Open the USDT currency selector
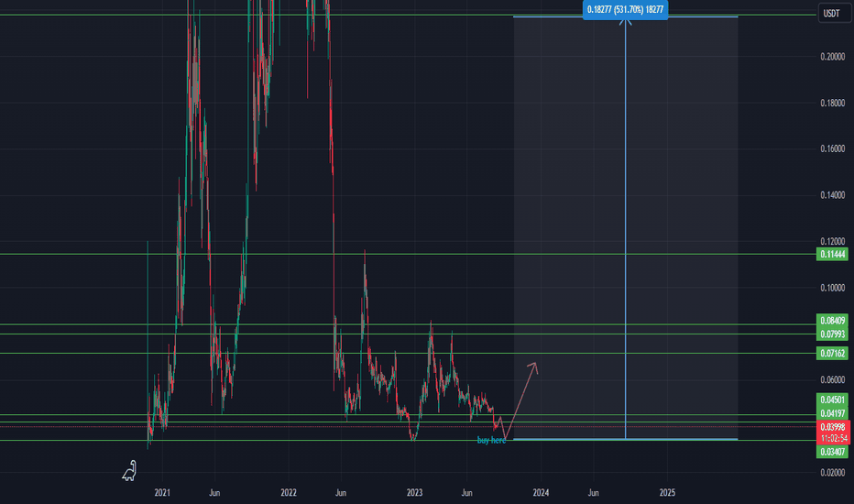 (834, 14)
